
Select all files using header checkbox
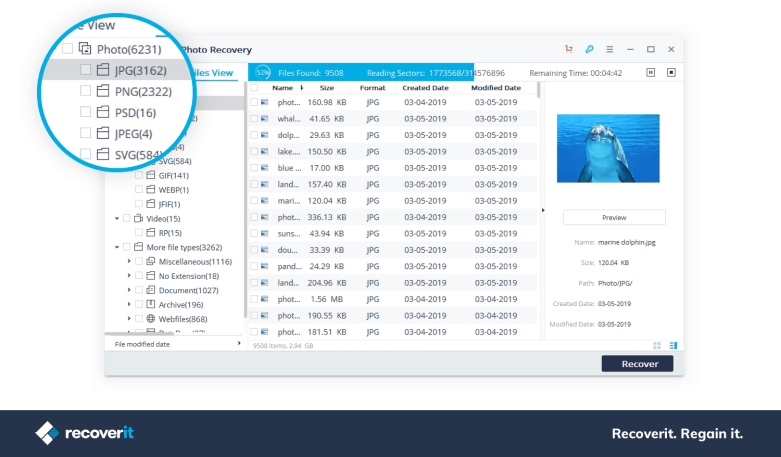[x=254, y=88]
